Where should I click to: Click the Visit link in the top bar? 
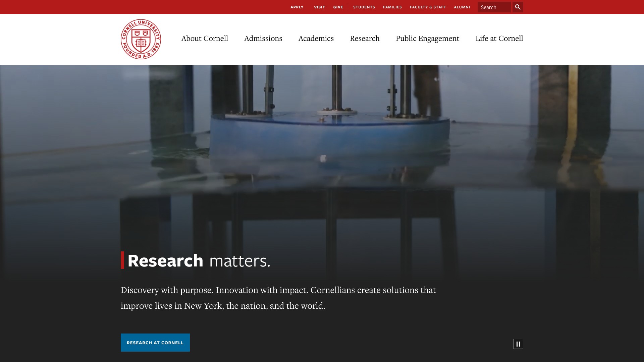[319, 7]
